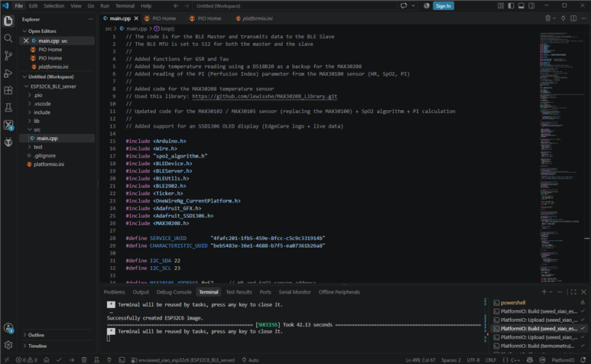Viewport: 591px width, 364px height.
Task: Switch to the platformio.ini editor tab
Action: point(254,18)
